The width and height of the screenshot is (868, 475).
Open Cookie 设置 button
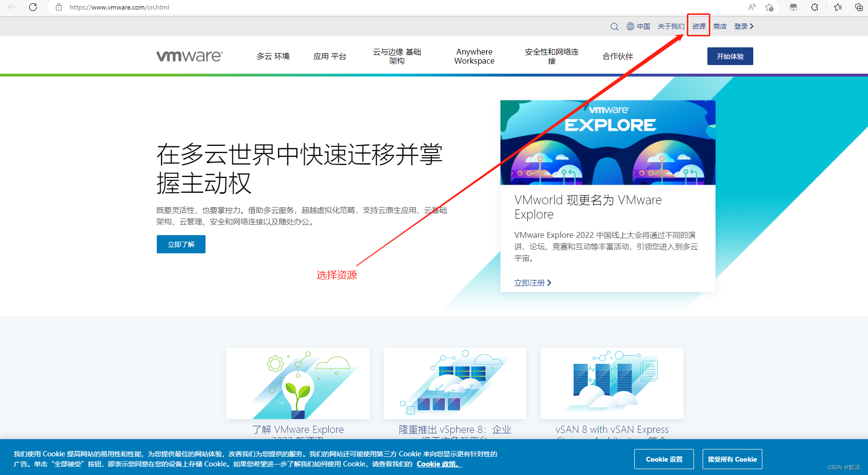click(664, 459)
